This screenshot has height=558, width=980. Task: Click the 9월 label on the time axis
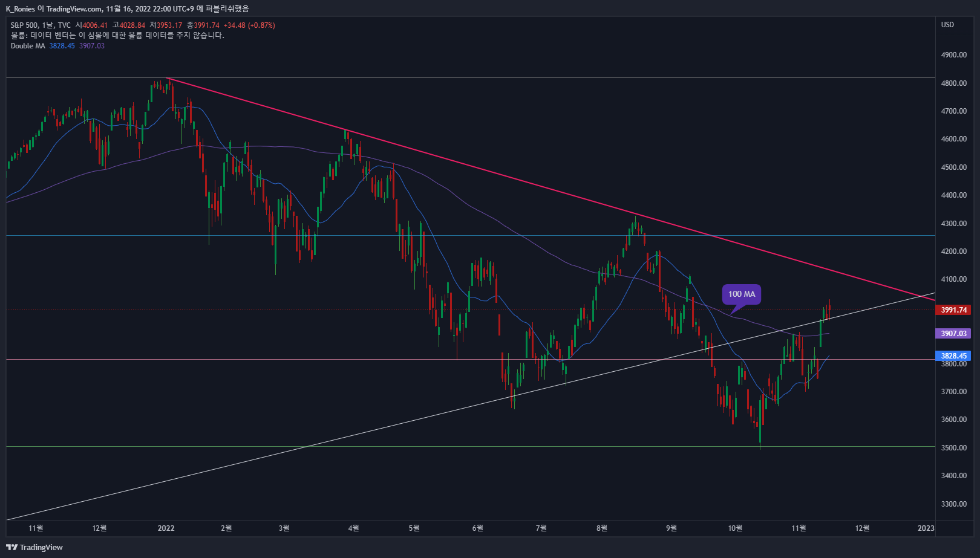coord(671,528)
